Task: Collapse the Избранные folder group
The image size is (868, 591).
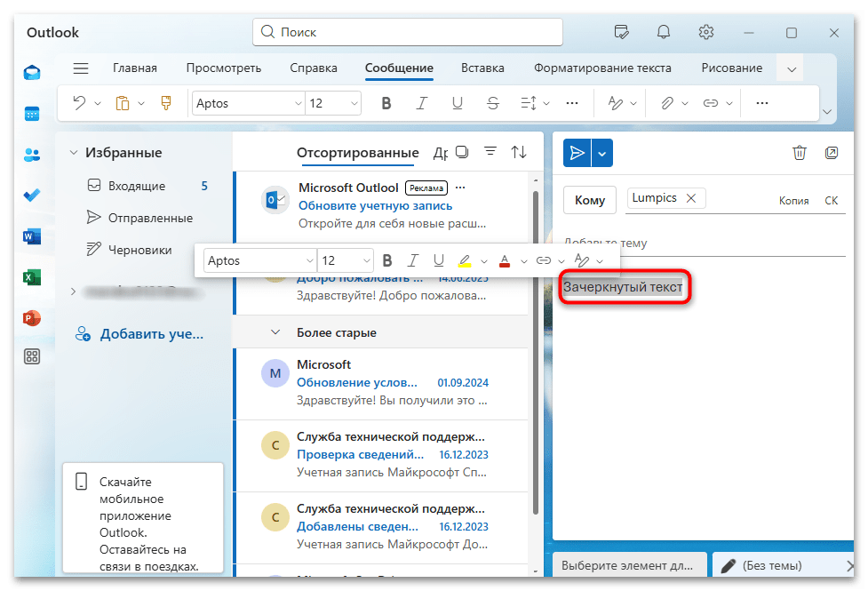Action: click(x=73, y=152)
